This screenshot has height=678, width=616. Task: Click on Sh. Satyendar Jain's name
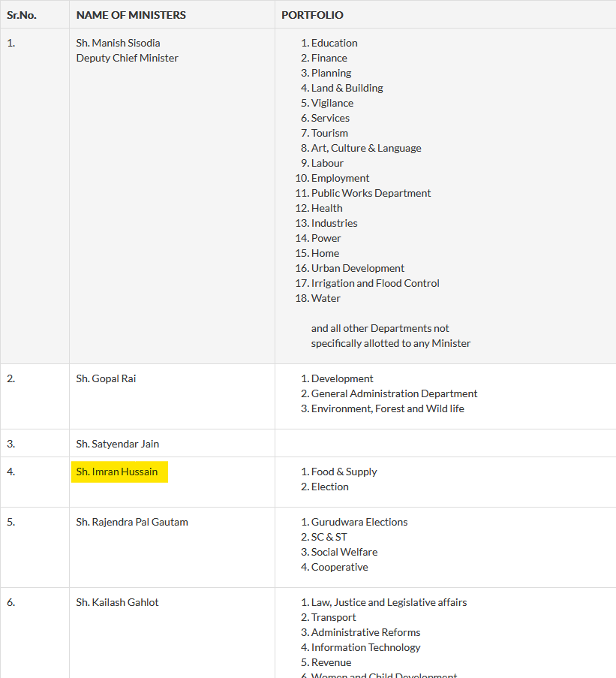coord(117,444)
